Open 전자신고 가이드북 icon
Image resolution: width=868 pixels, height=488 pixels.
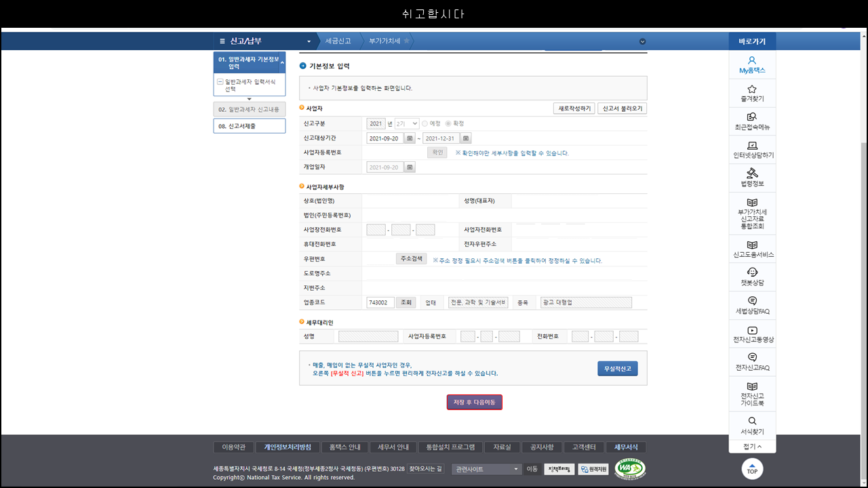(751, 386)
